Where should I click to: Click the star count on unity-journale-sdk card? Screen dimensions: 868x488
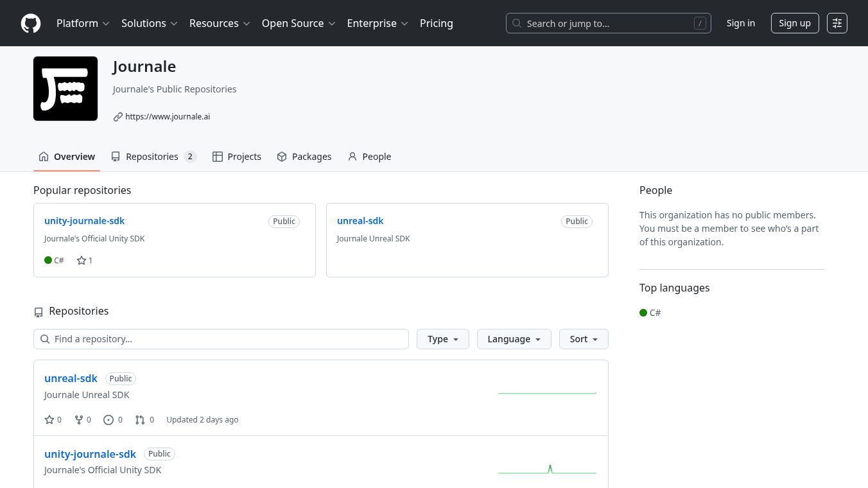point(85,260)
